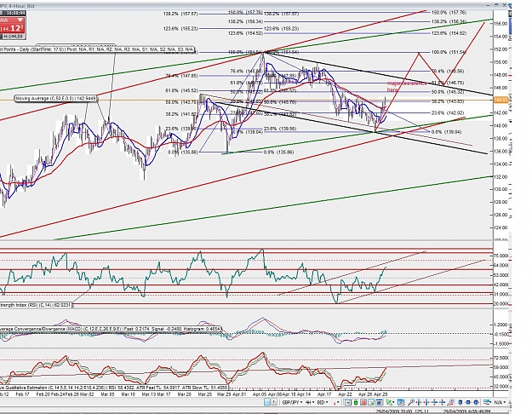532x414 pixels.
Task: Click the 150.0% (157.76) Fibonacci label on right
Action: (x=449, y=13)
